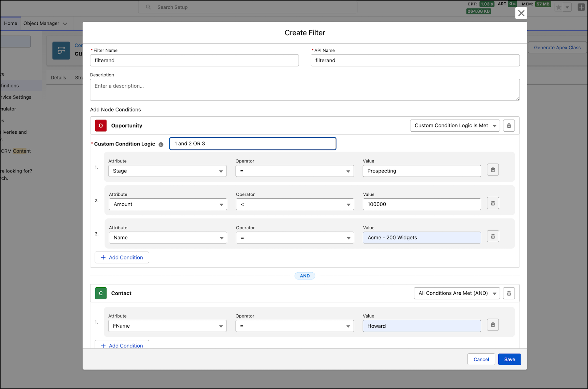Edit the Howard value field

(422, 326)
